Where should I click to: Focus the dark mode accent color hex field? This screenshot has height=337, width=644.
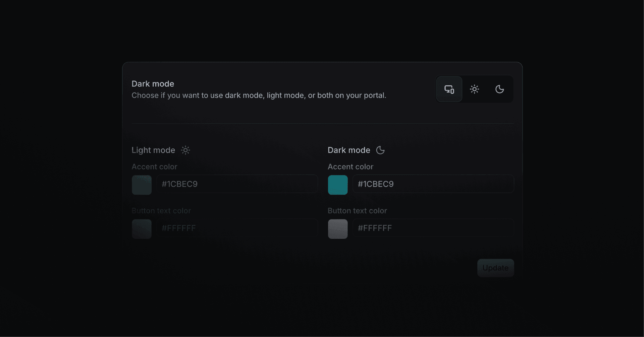(433, 184)
